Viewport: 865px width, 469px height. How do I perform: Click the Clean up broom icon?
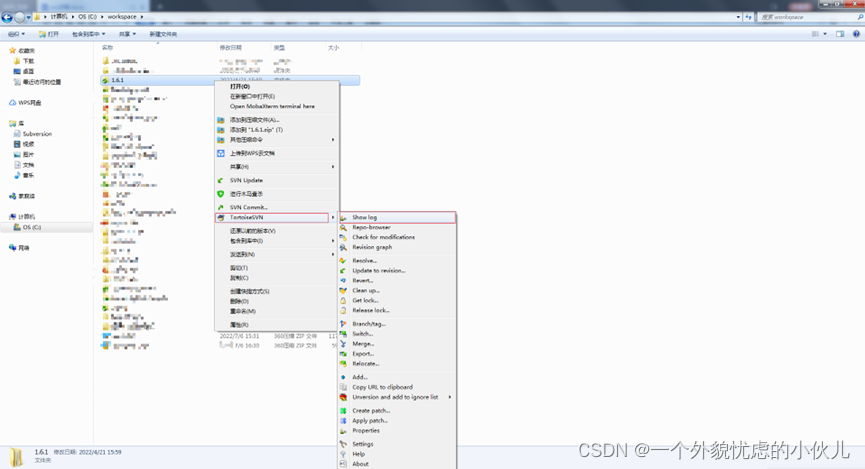pos(343,291)
